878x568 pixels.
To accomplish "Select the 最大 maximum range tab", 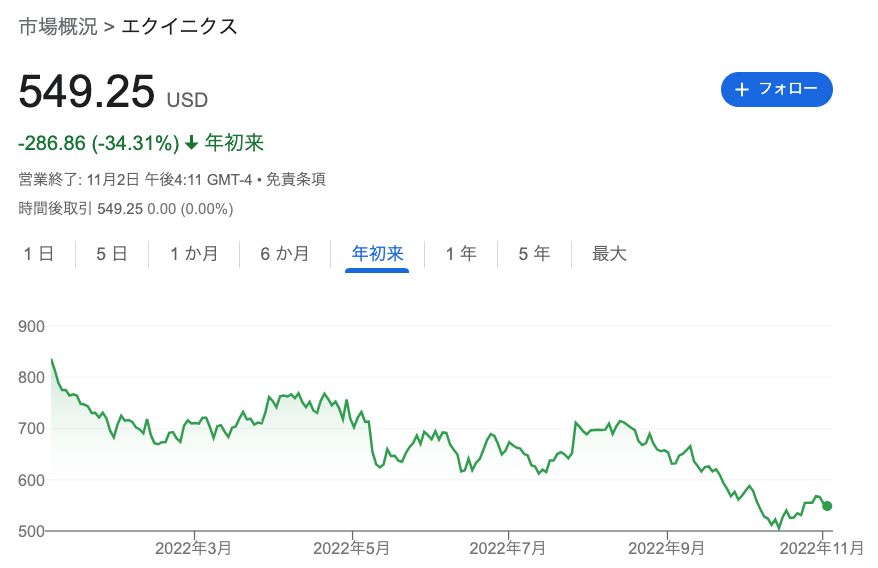I will (x=609, y=254).
